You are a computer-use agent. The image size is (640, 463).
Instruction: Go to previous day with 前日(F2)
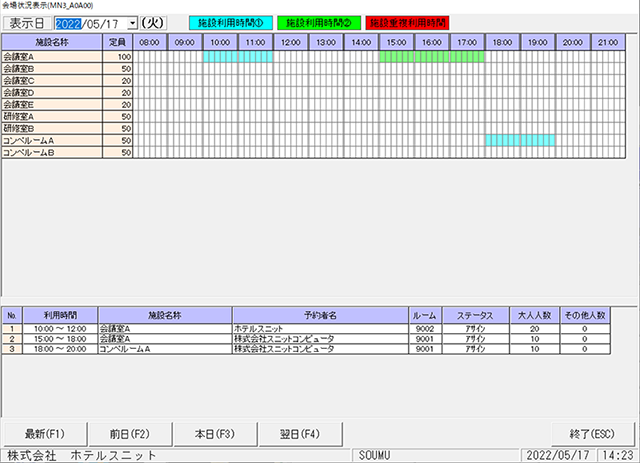tap(130, 434)
